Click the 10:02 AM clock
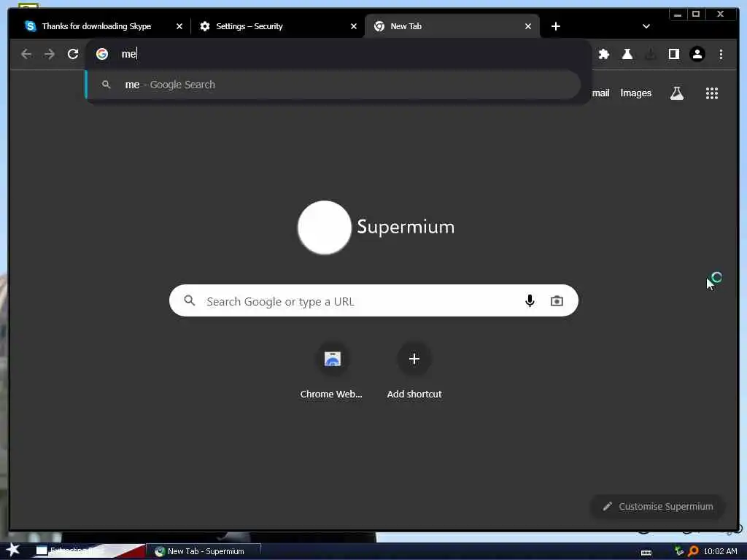Viewport: 747px width, 560px height. click(720, 551)
